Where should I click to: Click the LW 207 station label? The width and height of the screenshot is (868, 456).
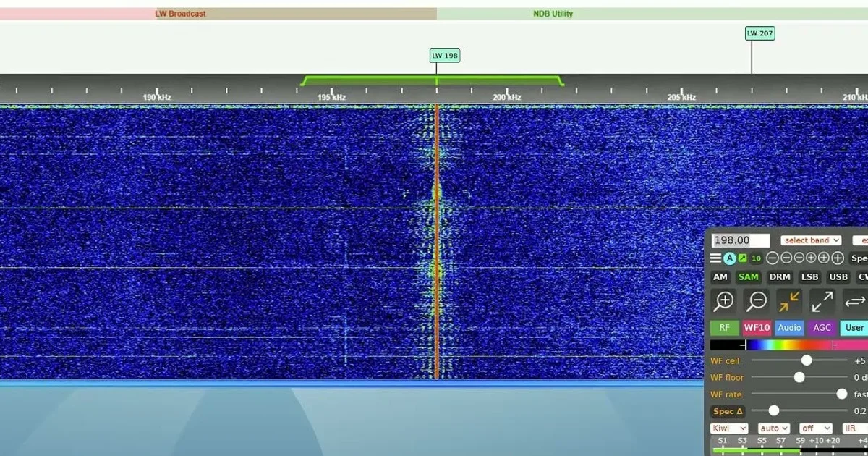tap(760, 33)
